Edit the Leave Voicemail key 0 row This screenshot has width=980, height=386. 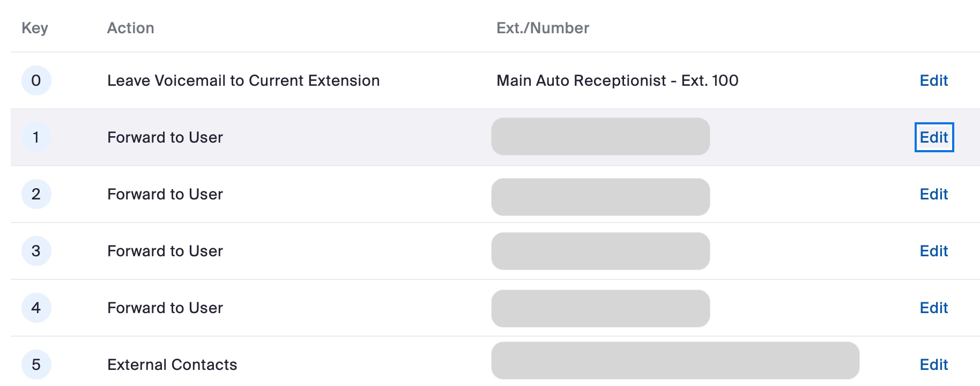point(933,80)
